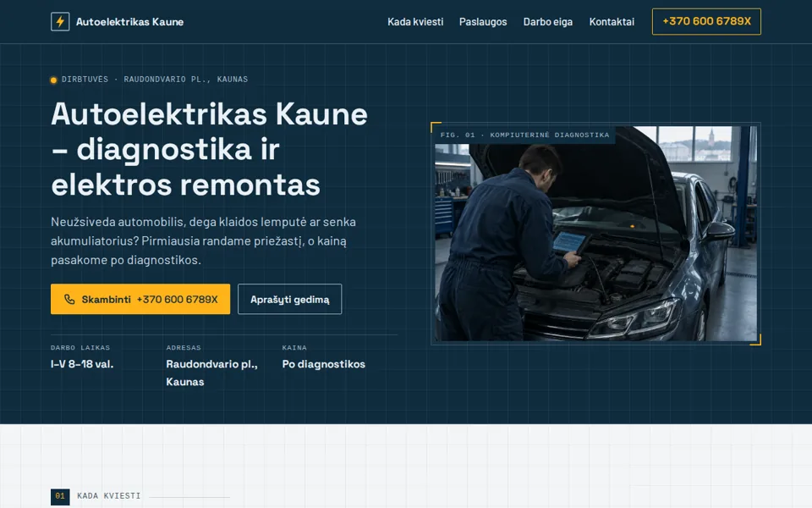The width and height of the screenshot is (812, 508).
Task: Click the Dirbtuvės Raudondvario pl., Kaunas tagline
Action: point(154,80)
